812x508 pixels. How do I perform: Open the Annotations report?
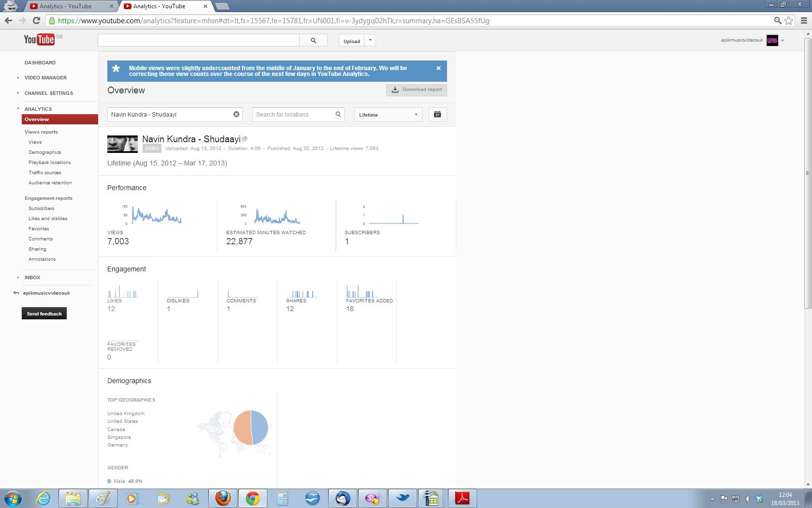point(42,259)
